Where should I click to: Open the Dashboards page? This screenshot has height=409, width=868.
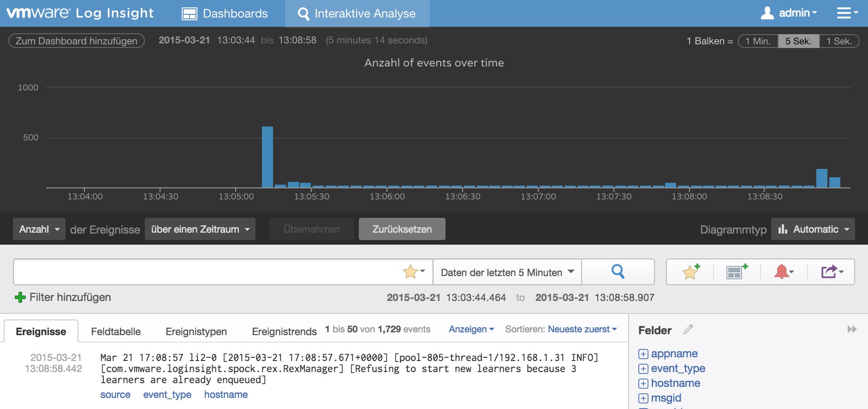(225, 13)
